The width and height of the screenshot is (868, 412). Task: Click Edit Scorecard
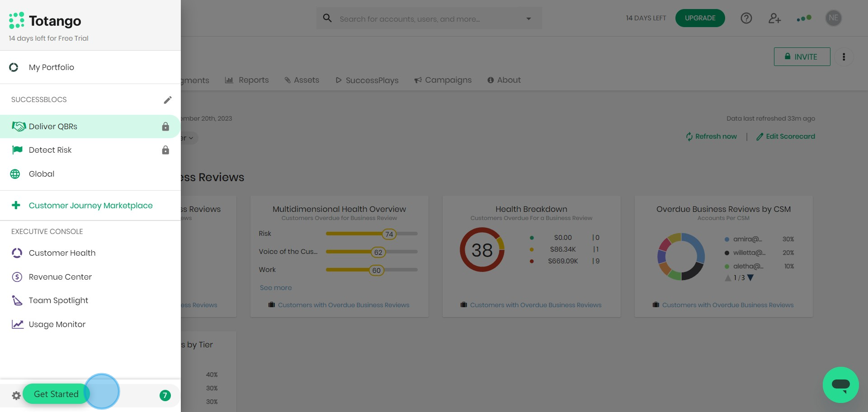(x=786, y=136)
